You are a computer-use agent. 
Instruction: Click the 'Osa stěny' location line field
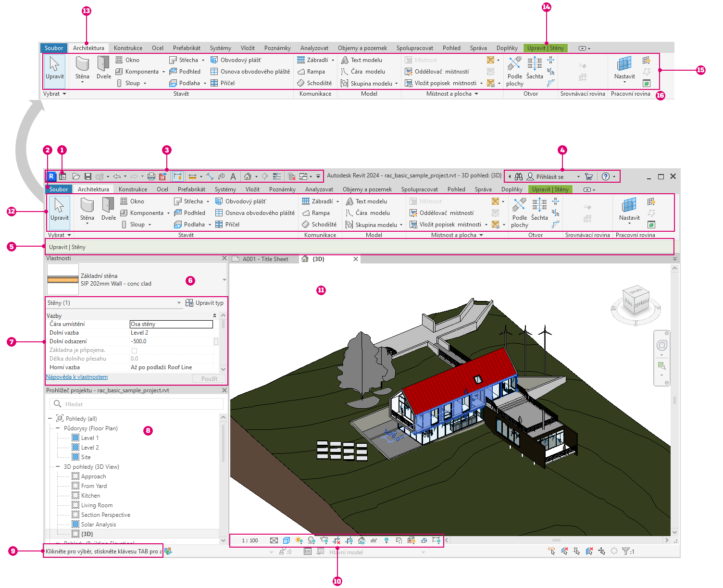pyautogui.click(x=171, y=324)
